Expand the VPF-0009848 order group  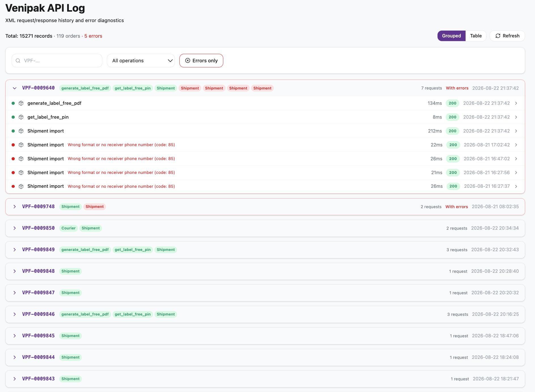click(14, 271)
